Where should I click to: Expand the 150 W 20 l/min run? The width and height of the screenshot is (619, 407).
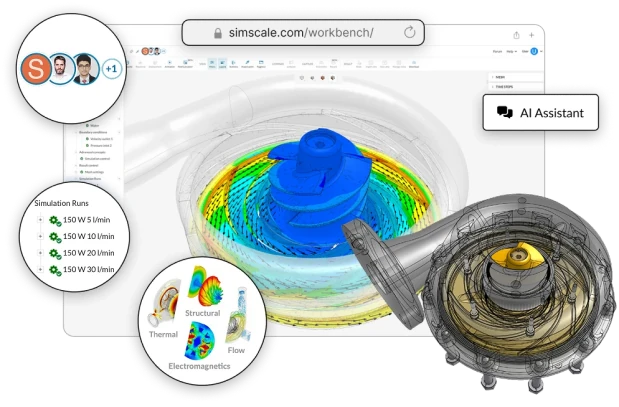40,253
